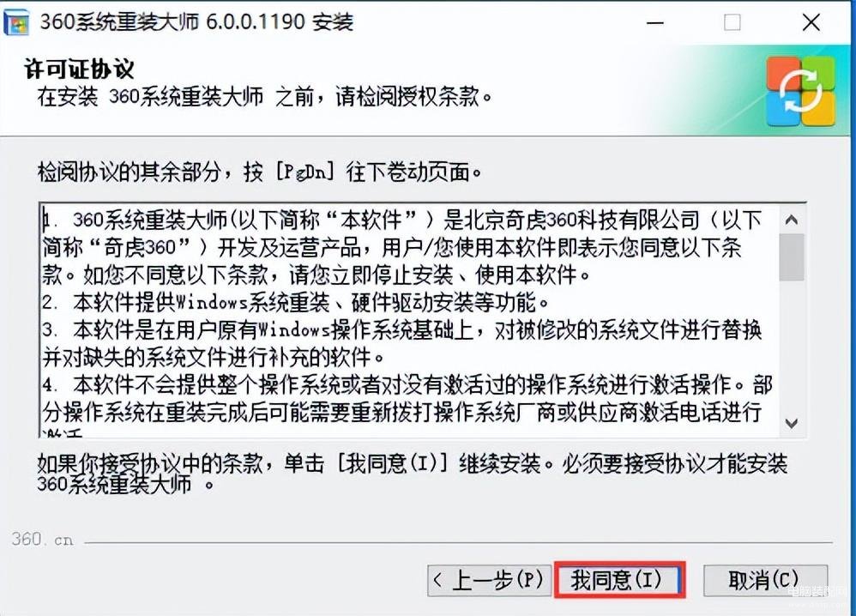Cancel installation with 取消(C) button
Image resolution: width=856 pixels, height=616 pixels.
tap(765, 580)
